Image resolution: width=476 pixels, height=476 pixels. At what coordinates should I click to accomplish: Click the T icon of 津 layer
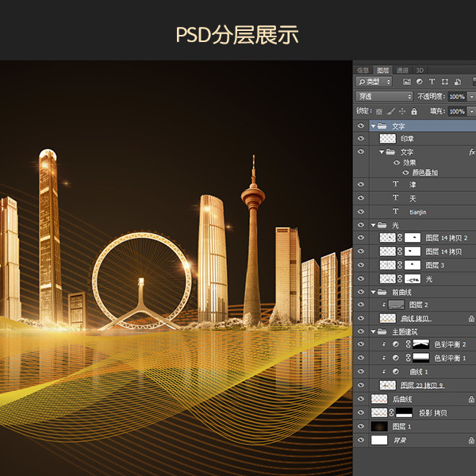(396, 184)
